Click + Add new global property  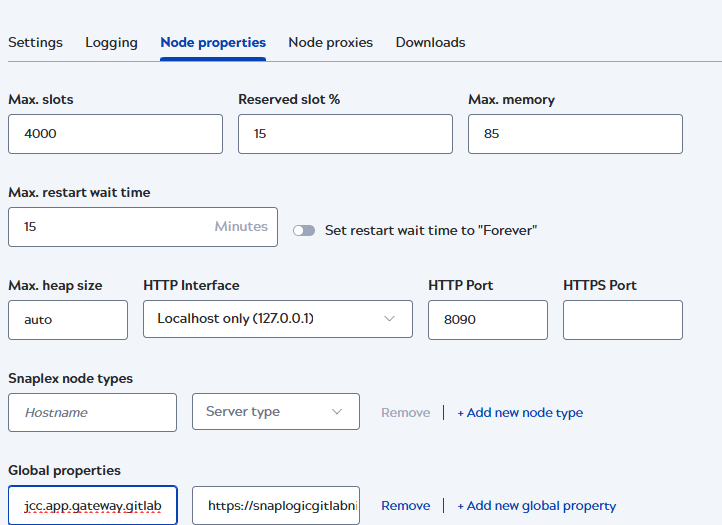(x=536, y=506)
